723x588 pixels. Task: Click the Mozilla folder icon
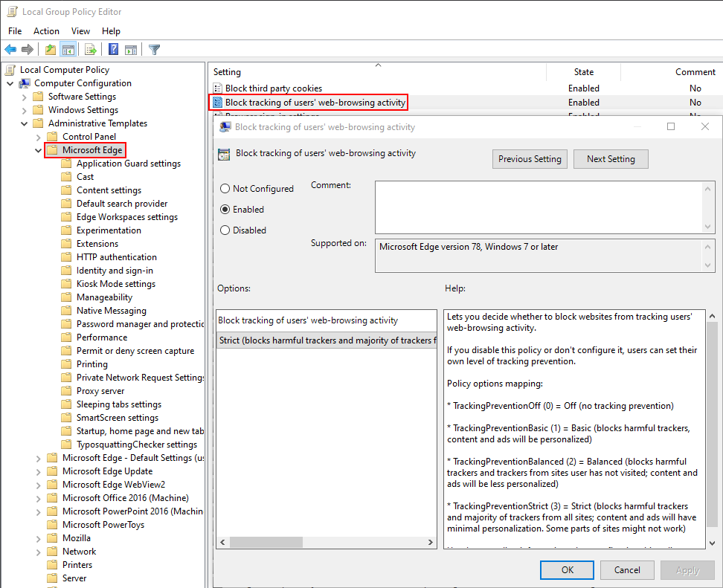pos(52,537)
